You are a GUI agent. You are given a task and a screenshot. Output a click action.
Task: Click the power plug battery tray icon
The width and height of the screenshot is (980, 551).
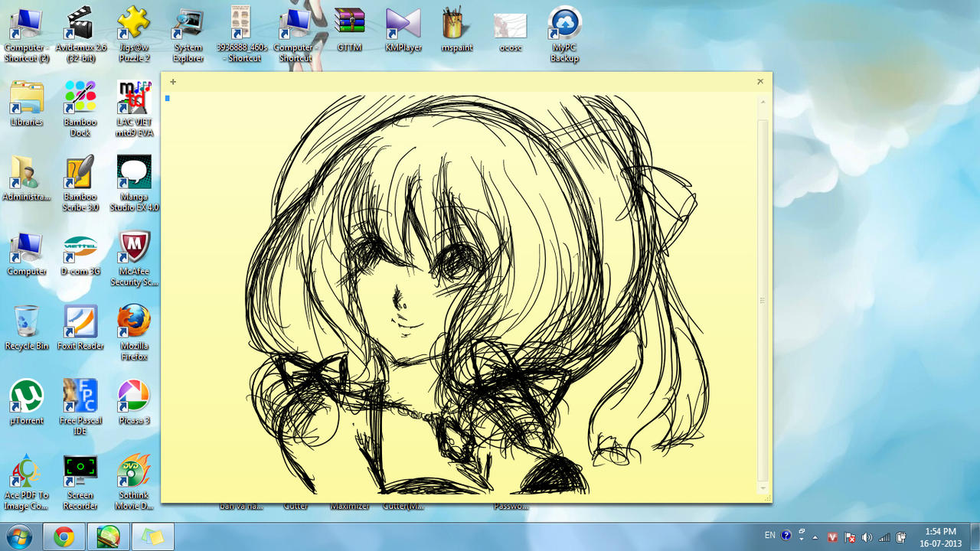[x=902, y=537]
